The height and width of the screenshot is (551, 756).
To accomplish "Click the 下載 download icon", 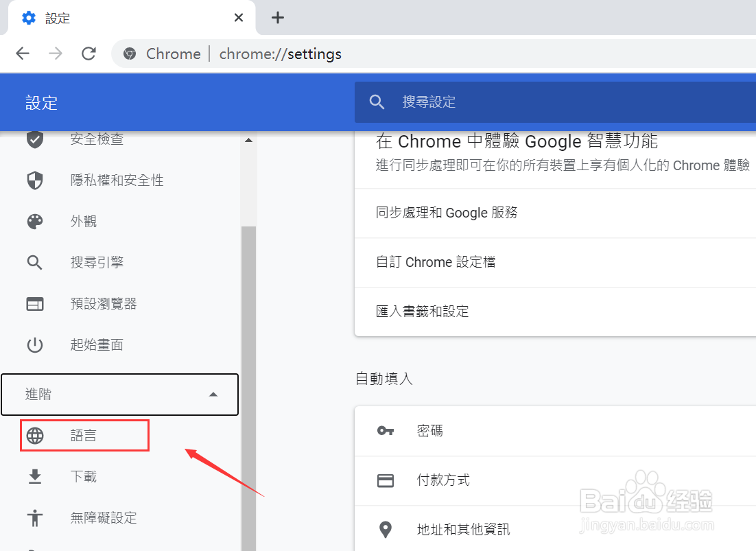I will click(x=35, y=476).
